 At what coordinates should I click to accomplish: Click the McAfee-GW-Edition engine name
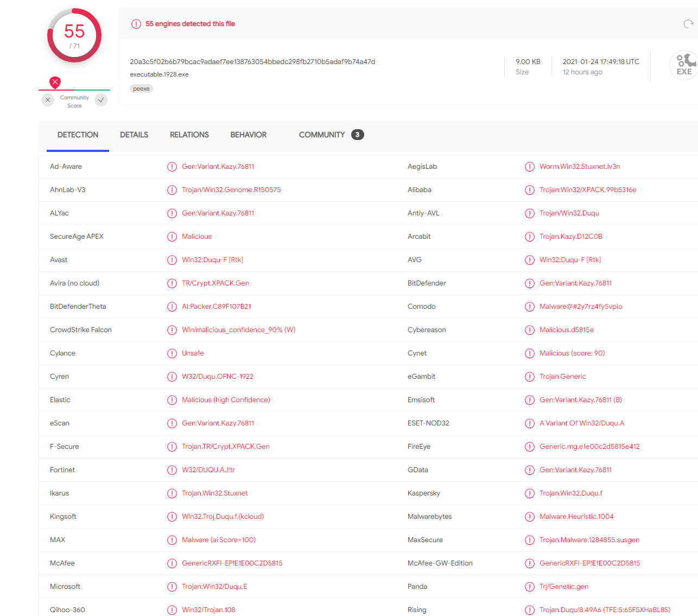[x=440, y=563]
